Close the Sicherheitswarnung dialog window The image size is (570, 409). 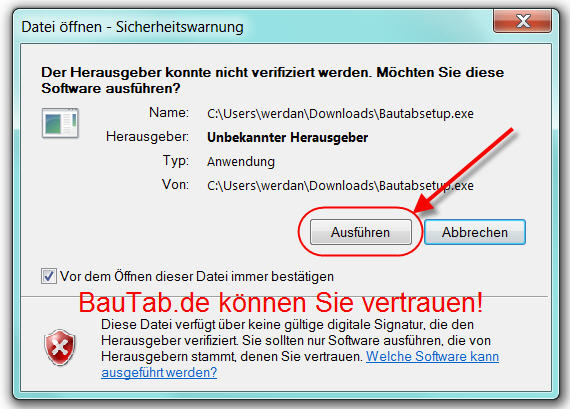522,21
